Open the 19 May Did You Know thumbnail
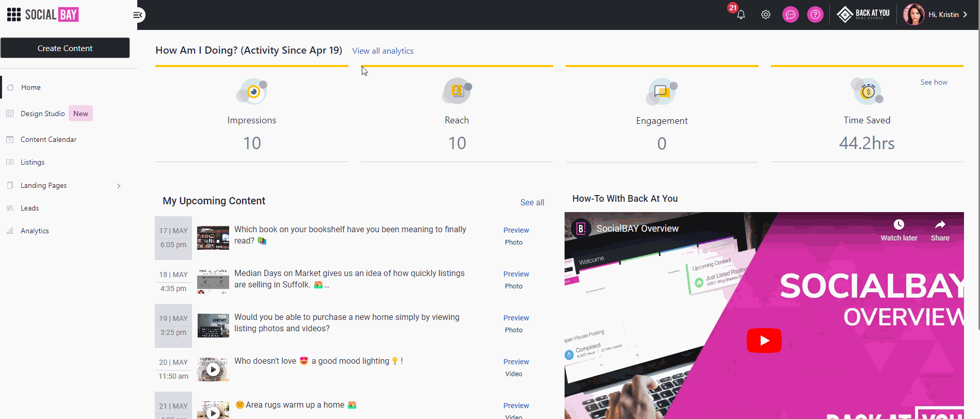 (213, 326)
